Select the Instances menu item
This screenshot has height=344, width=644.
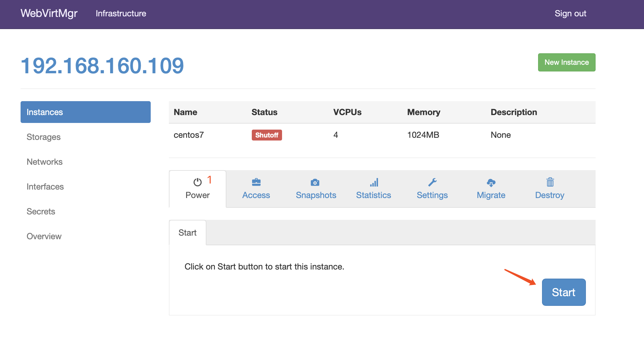(x=85, y=112)
